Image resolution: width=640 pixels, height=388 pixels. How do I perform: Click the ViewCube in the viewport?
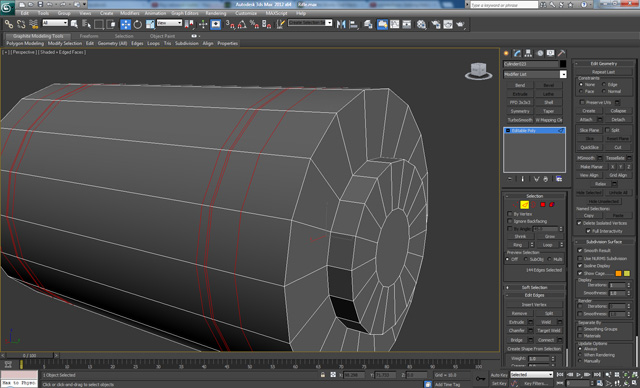[x=478, y=71]
